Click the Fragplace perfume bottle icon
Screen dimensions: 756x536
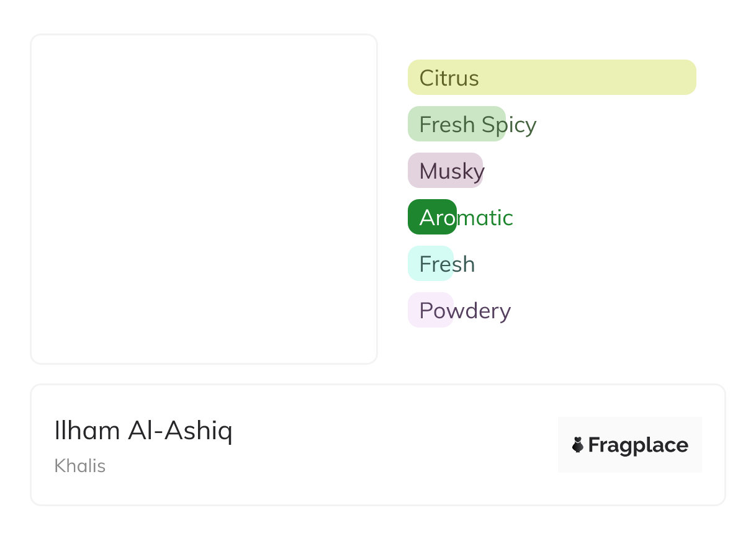pyautogui.click(x=578, y=445)
